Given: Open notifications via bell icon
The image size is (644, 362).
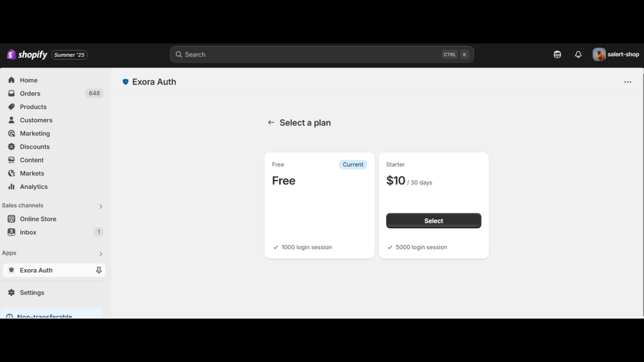Looking at the screenshot, I should [578, 54].
